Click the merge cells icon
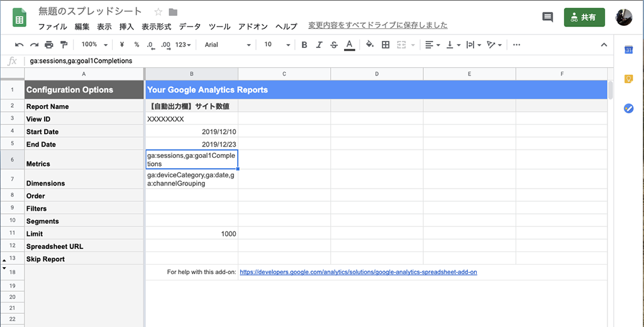This screenshot has height=327, width=644. (x=401, y=45)
